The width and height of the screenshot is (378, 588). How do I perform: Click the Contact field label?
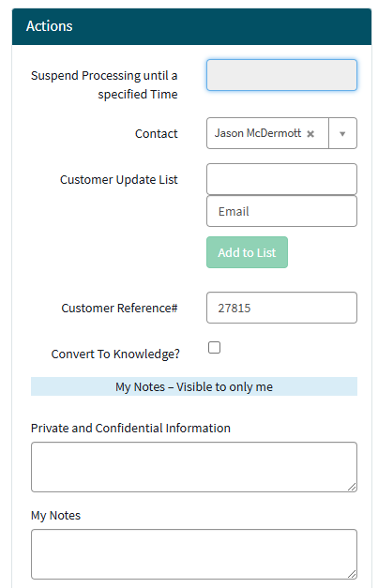[x=156, y=133]
